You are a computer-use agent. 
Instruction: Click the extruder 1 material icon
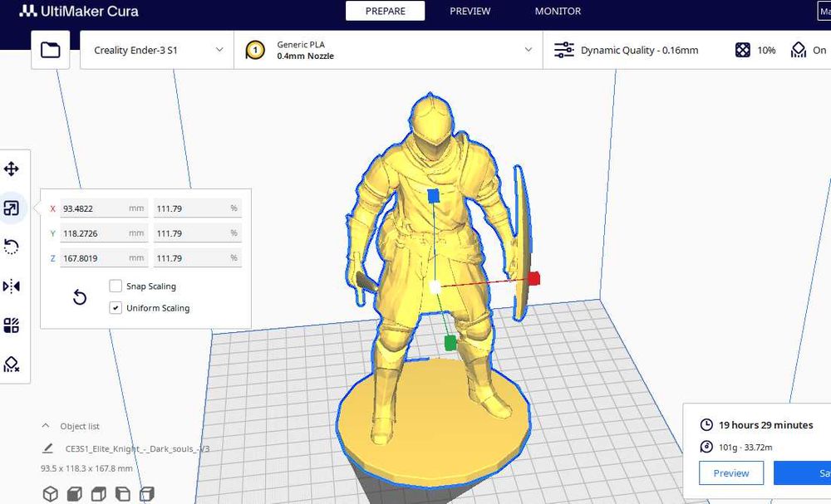(255, 51)
